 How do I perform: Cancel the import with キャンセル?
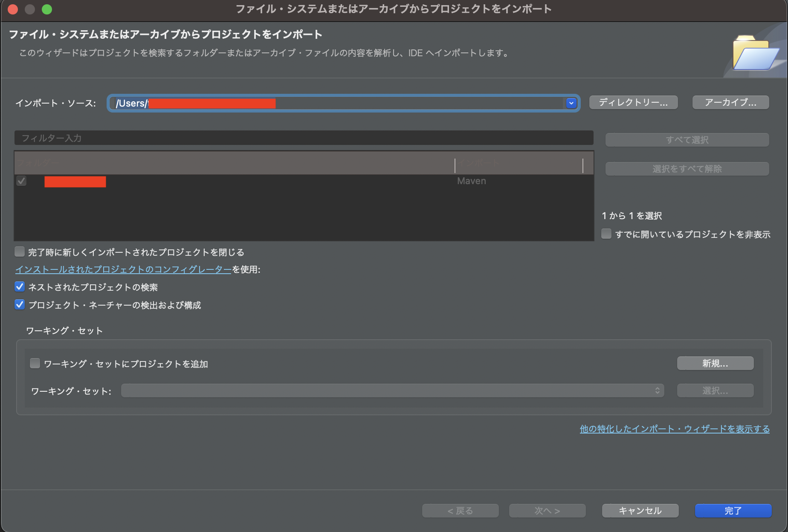(x=640, y=510)
